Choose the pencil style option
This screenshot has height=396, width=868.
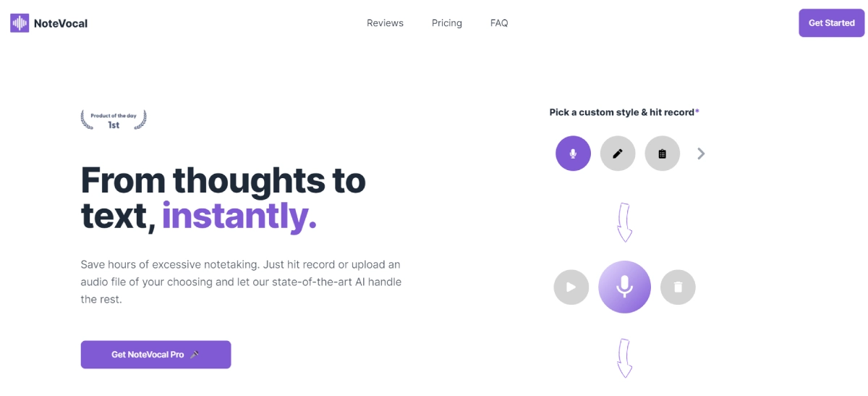point(618,153)
